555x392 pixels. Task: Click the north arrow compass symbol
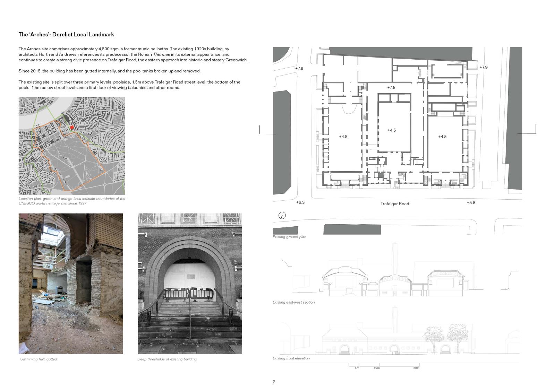point(282,216)
